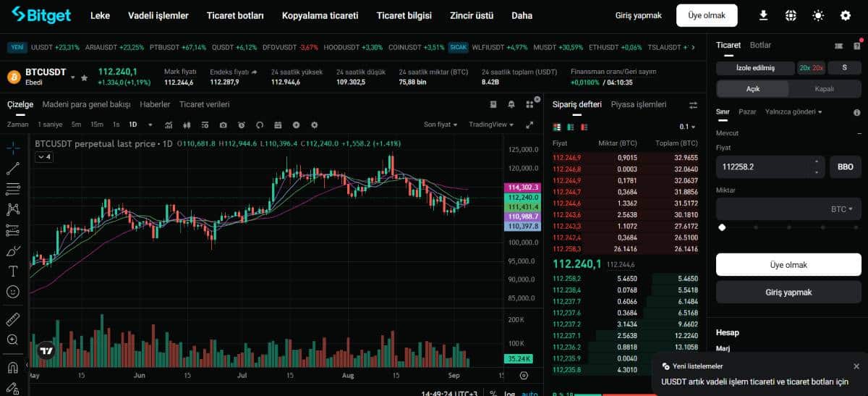Show only buy orders (green) view
This screenshot has width=868, height=396.
(x=570, y=127)
